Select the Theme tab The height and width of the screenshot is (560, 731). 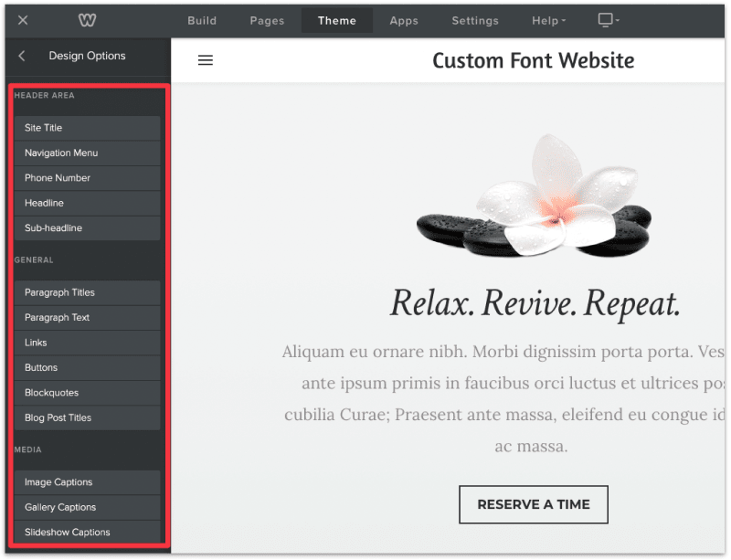pyautogui.click(x=337, y=20)
